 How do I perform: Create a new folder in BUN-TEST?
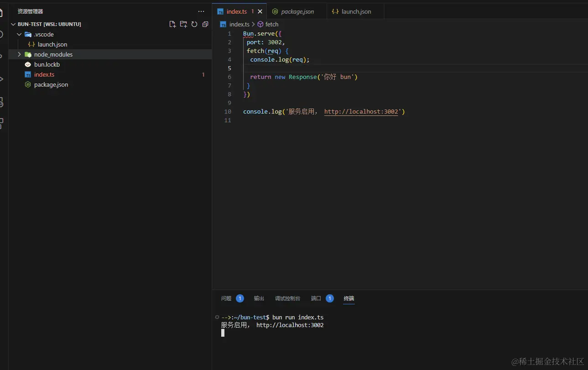click(x=183, y=24)
